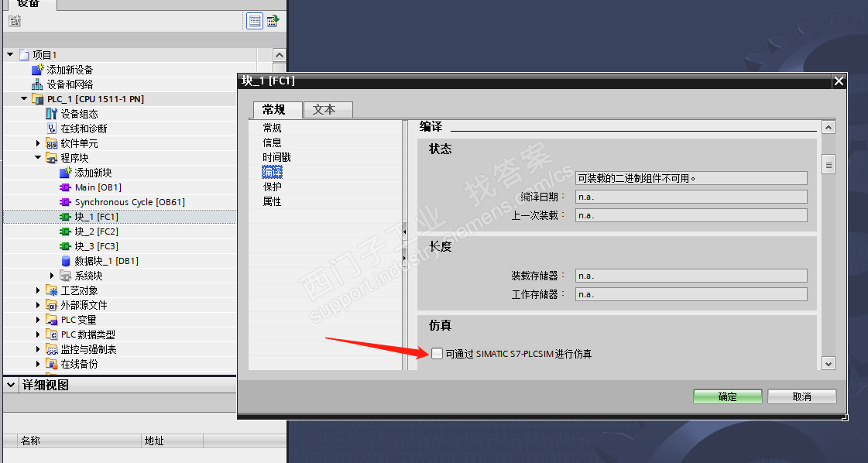Click the green 块_3 [FC3] icon
This screenshot has height=463, width=868.
(x=65, y=246)
